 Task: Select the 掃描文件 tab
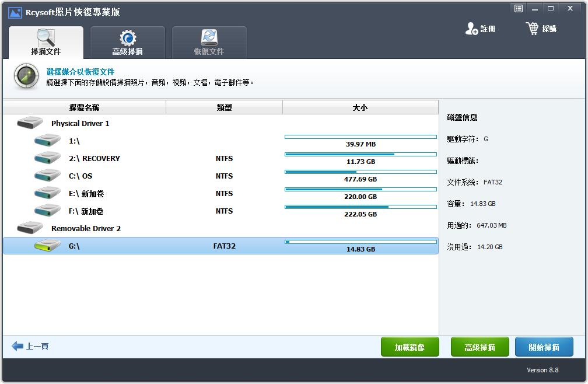(x=46, y=43)
